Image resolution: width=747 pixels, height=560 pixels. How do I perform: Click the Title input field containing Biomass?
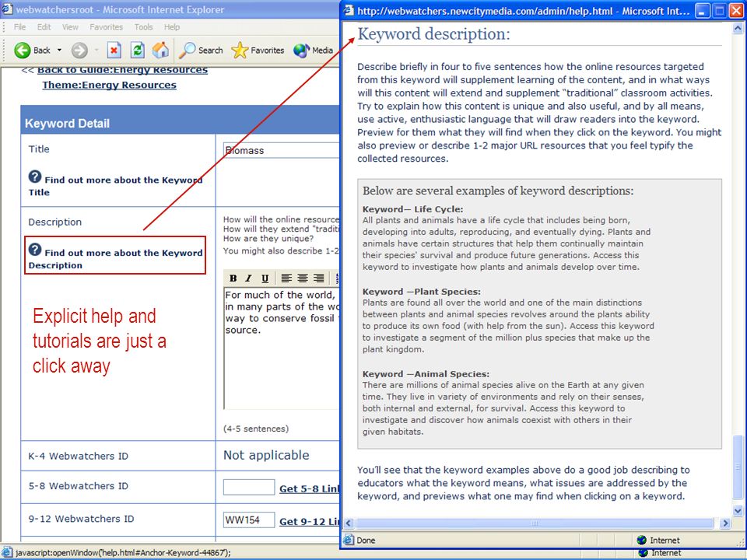(281, 150)
